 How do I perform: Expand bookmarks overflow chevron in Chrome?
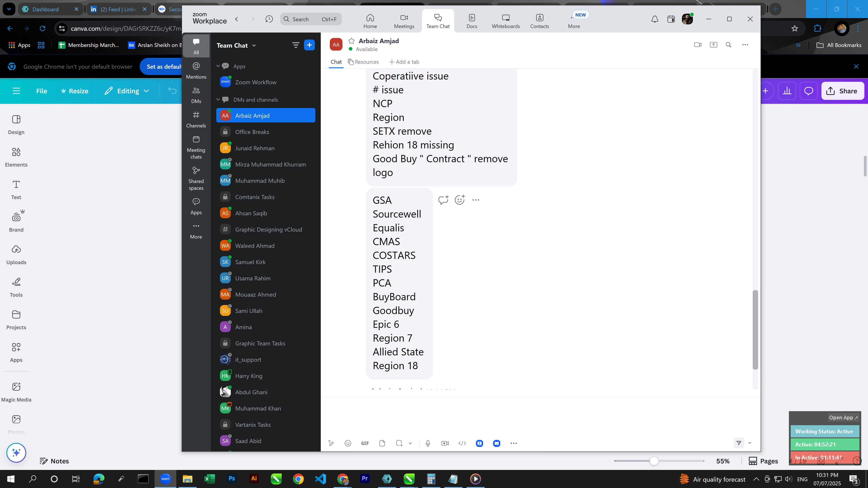[798, 45]
